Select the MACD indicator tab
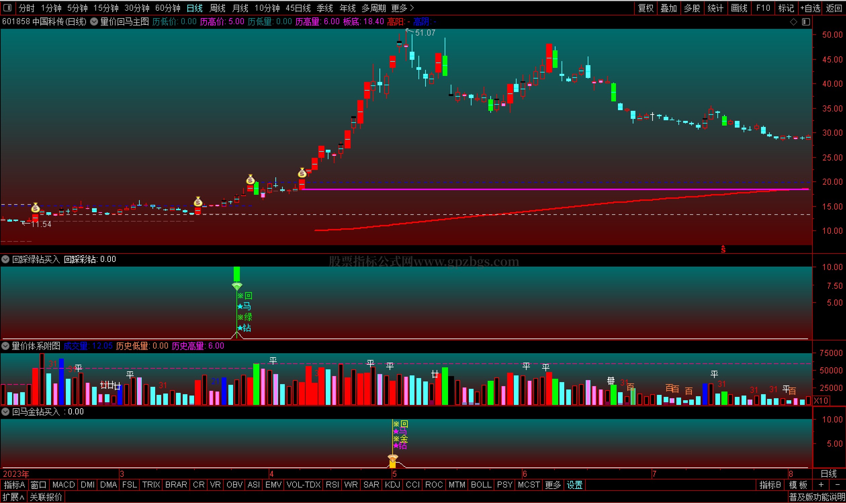Screen dimensions: 846x504 click(63, 485)
